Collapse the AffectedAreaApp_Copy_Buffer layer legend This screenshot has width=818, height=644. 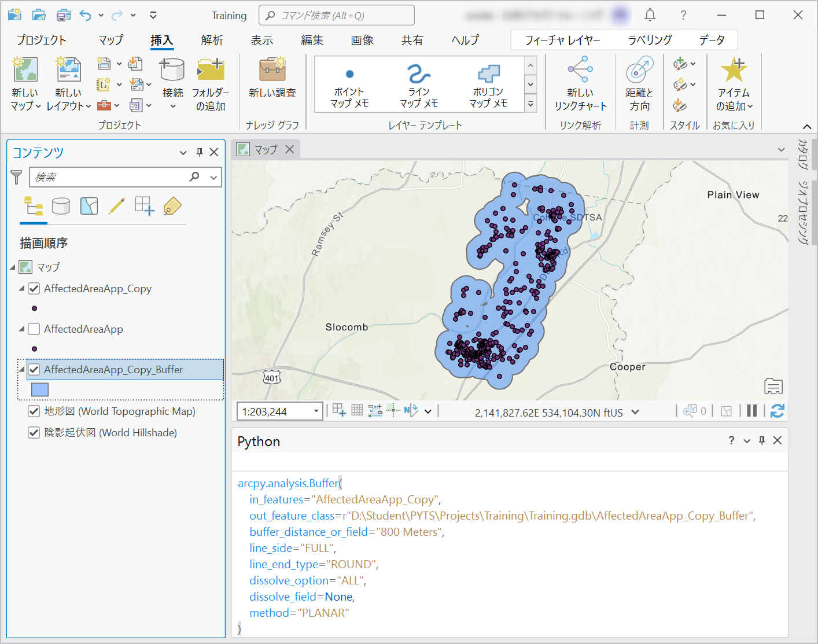[x=21, y=369]
